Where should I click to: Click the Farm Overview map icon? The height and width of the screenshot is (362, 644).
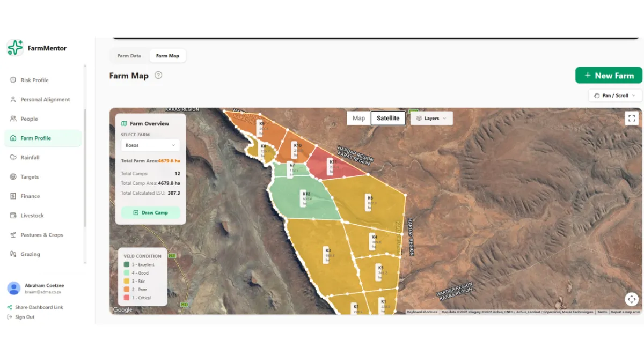coord(124,123)
